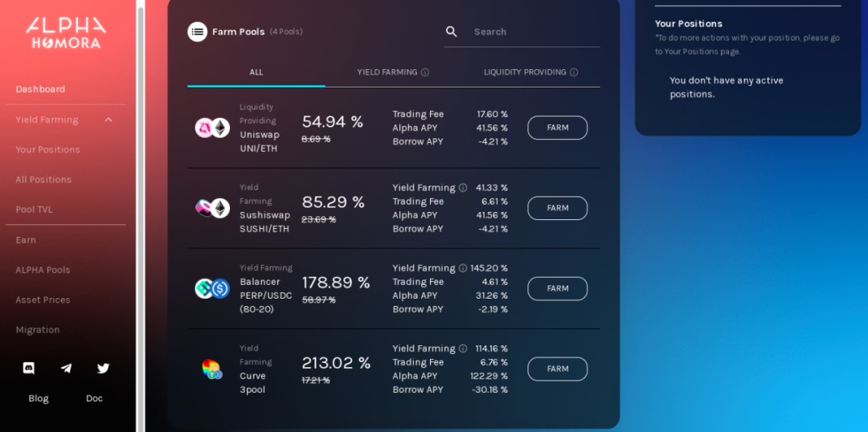Click the 41.33 % Yield Farming value
Screen dimensions: 868x432
492,188
